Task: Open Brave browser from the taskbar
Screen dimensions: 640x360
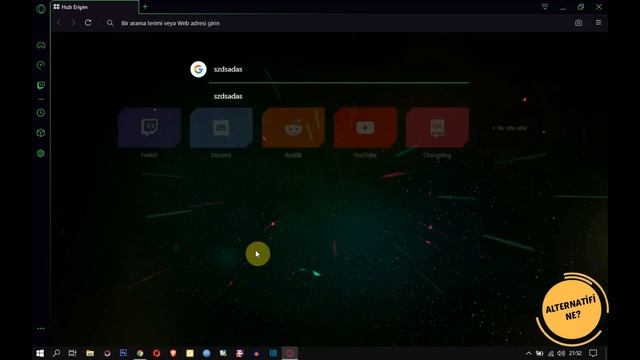Action: 173,353
